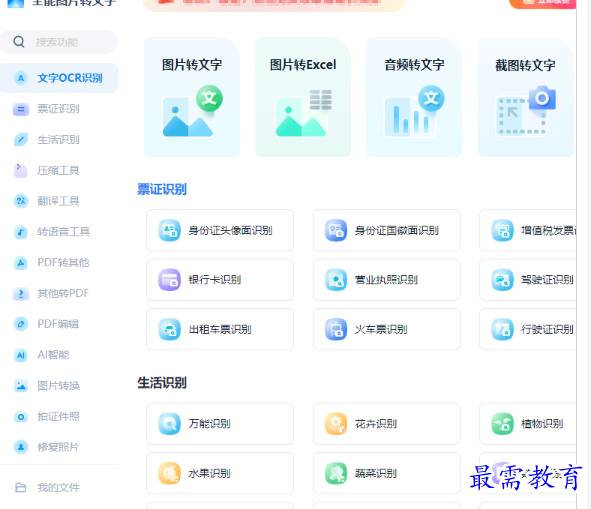Viewport: 591px width, 509px height.
Task: Select 转语音工具 in the sidebar
Action: (59, 232)
